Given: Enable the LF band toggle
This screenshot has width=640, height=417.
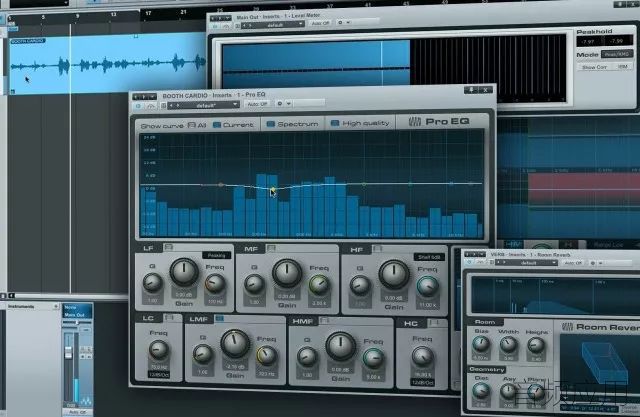Looking at the screenshot, I should [x=169, y=247].
